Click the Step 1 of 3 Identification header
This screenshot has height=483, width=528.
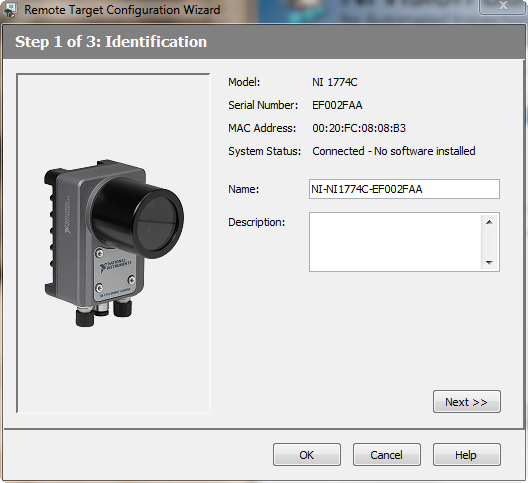click(111, 42)
